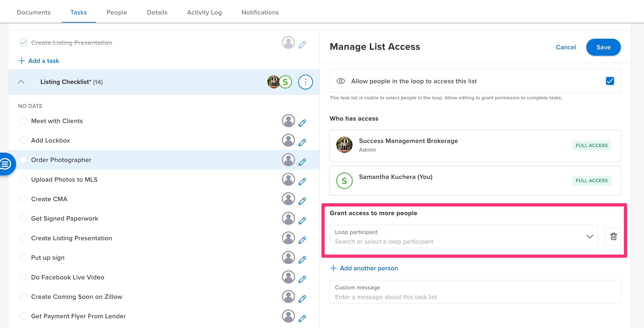
Task: Uncheck allow people in the loop access
Action: click(610, 81)
